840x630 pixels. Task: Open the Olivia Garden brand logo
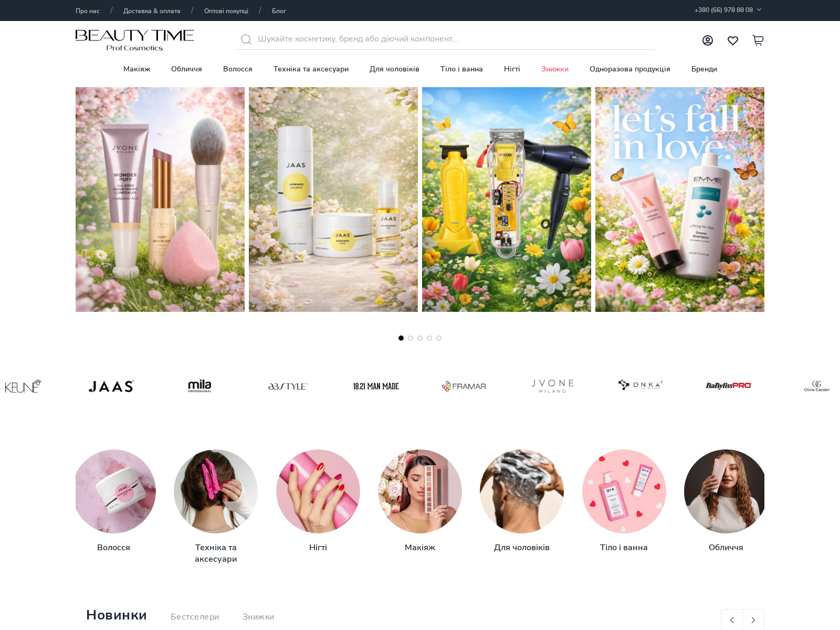[817, 386]
